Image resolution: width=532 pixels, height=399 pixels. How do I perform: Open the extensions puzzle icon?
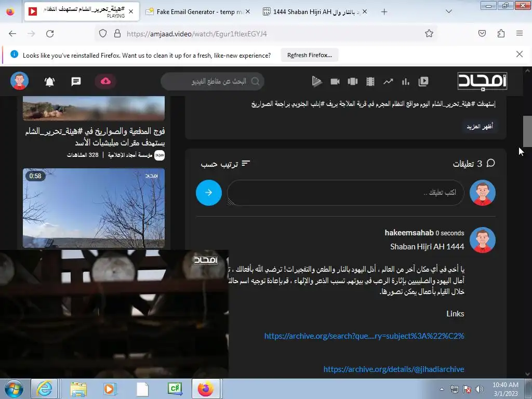point(501,34)
